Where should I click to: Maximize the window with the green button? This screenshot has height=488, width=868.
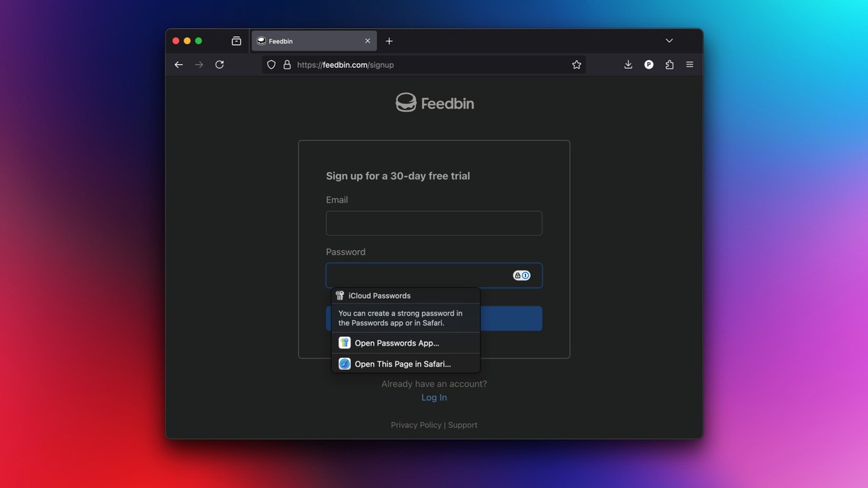tap(199, 41)
